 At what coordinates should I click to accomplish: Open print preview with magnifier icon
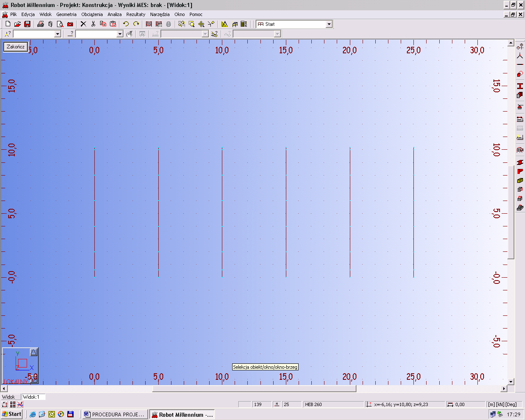click(60, 24)
